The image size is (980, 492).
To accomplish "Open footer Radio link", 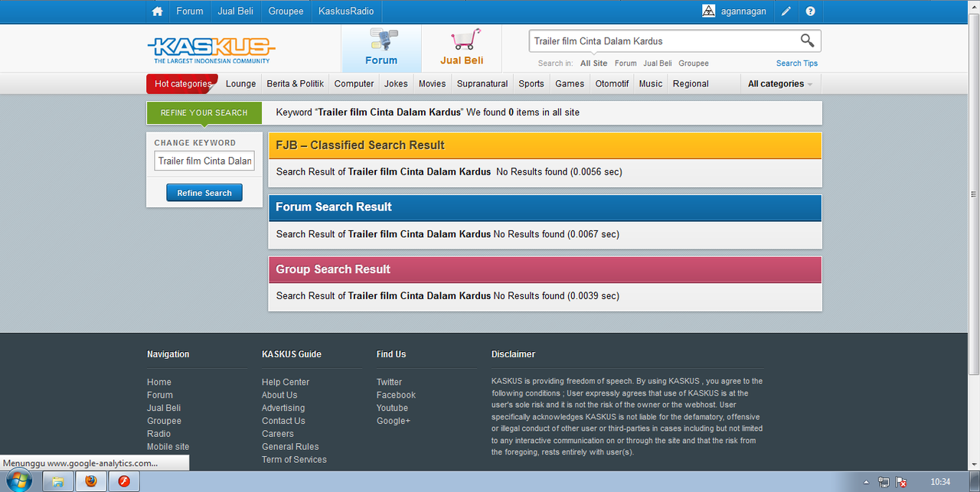I will [x=158, y=434].
